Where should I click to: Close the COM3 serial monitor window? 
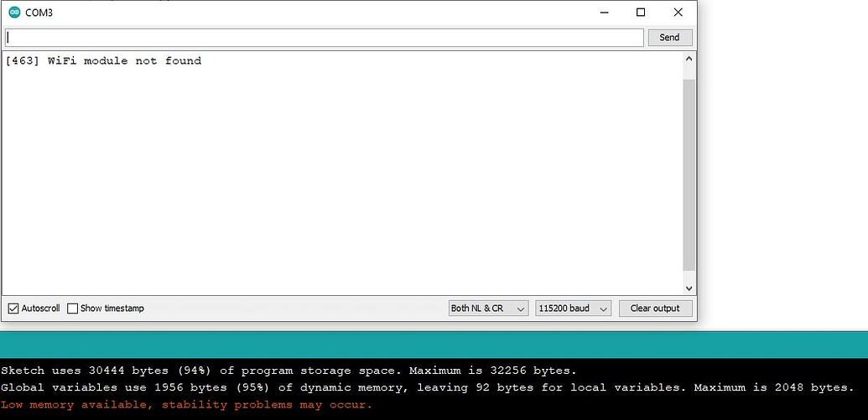pyautogui.click(x=678, y=13)
